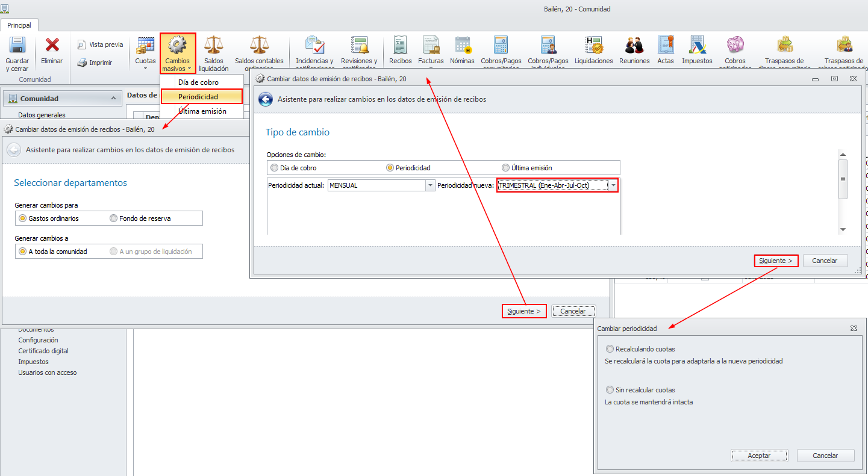This screenshot has height=476, width=868.
Task: Expand the Cuotas dropdown arrow
Action: (145, 68)
